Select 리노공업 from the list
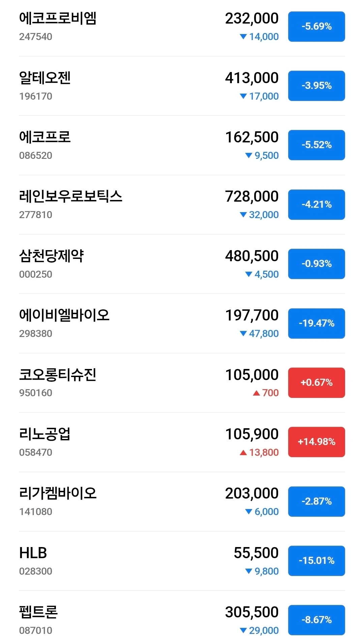 pos(182,442)
